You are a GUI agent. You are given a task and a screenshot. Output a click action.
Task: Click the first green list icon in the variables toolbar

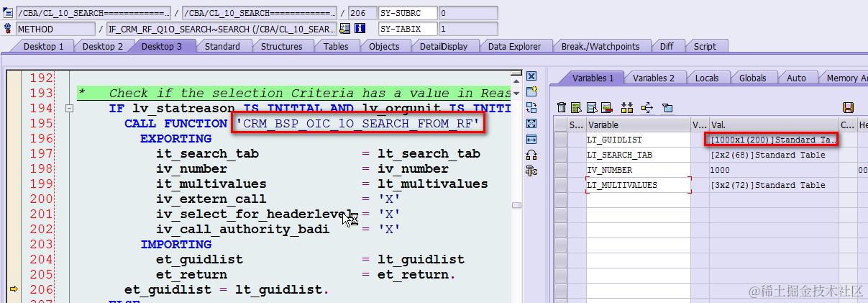[x=576, y=108]
